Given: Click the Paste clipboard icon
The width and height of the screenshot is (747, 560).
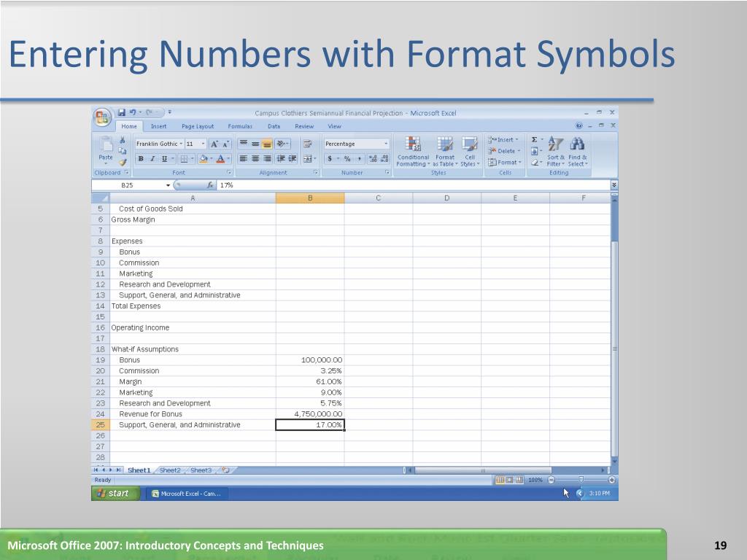Looking at the screenshot, I should pyautogui.click(x=106, y=144).
